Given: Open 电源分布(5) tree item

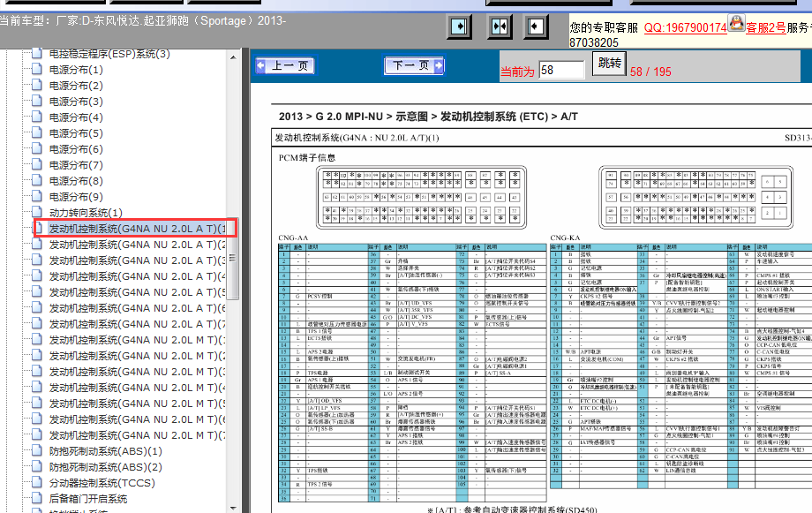Looking at the screenshot, I should (x=76, y=133).
